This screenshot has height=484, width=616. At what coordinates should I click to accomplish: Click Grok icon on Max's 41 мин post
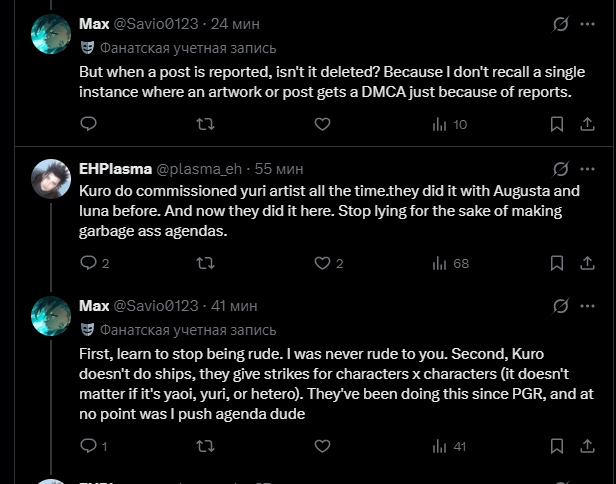(x=561, y=304)
